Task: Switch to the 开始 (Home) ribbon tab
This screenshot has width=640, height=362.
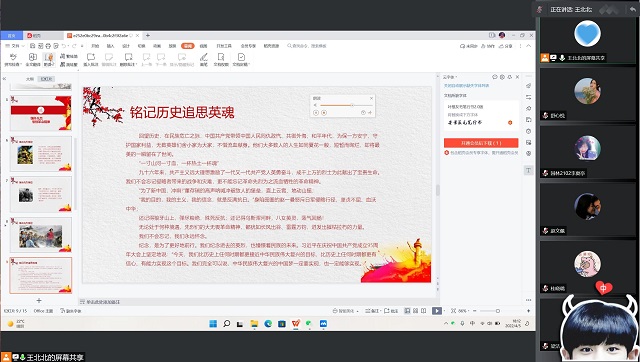Action: coord(95,46)
